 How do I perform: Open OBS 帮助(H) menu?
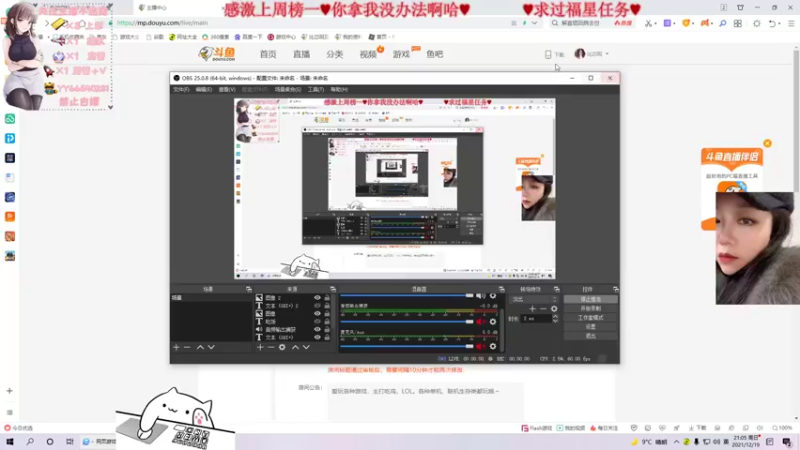click(x=339, y=90)
